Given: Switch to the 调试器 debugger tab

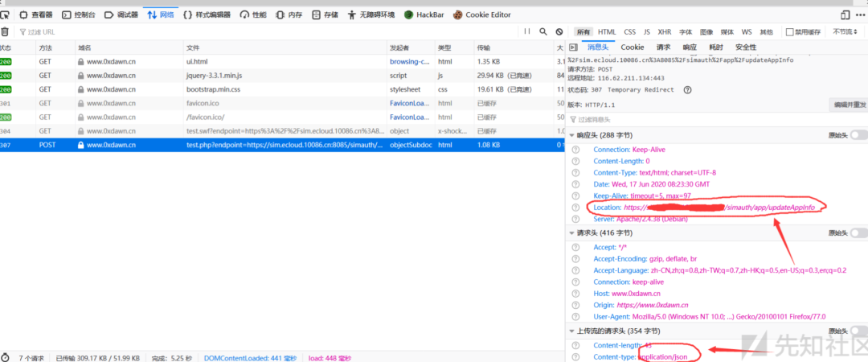Looking at the screenshot, I should click(x=121, y=15).
